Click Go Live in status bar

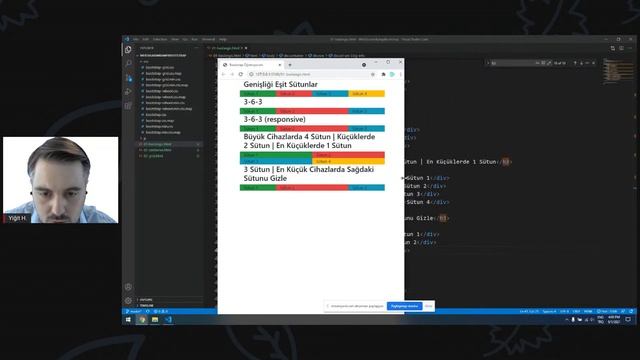[x=607, y=311]
